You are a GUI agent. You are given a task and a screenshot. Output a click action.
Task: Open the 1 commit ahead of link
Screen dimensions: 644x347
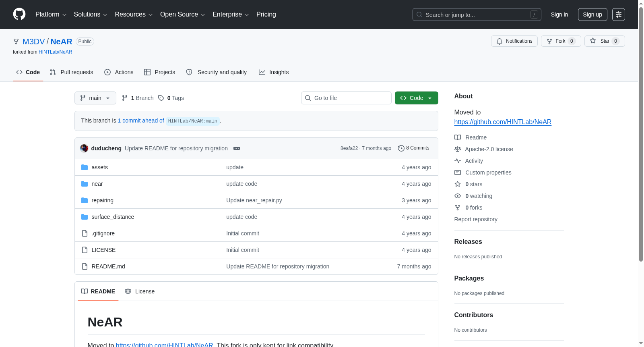[141, 121]
